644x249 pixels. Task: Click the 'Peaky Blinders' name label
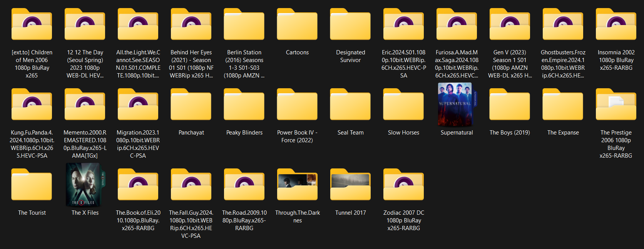click(244, 133)
